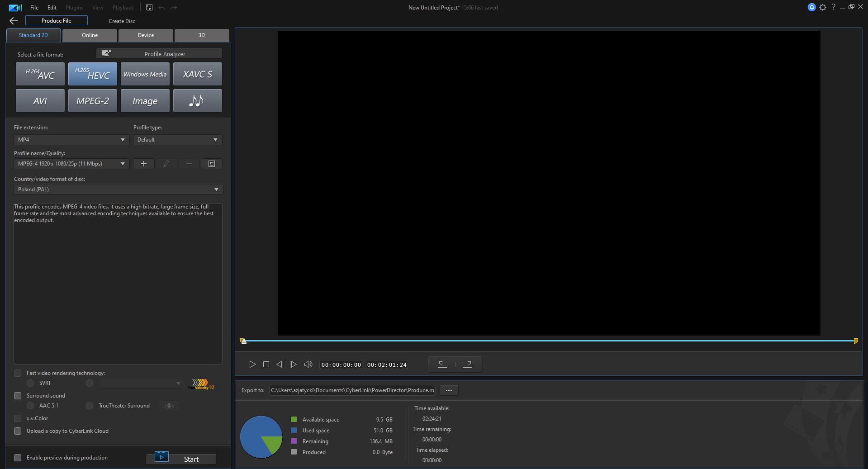Expand the Country/video format Poland (PAL) dropdown
Screen dimensions: 868x469
tap(118, 189)
